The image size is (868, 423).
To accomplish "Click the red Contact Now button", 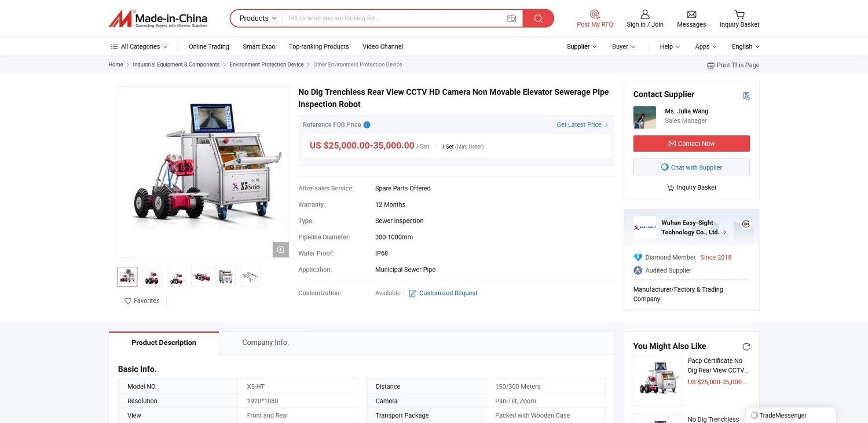I will (x=691, y=144).
